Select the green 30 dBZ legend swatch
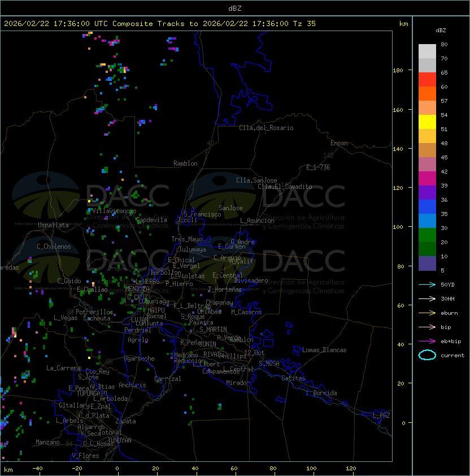 tap(427, 235)
